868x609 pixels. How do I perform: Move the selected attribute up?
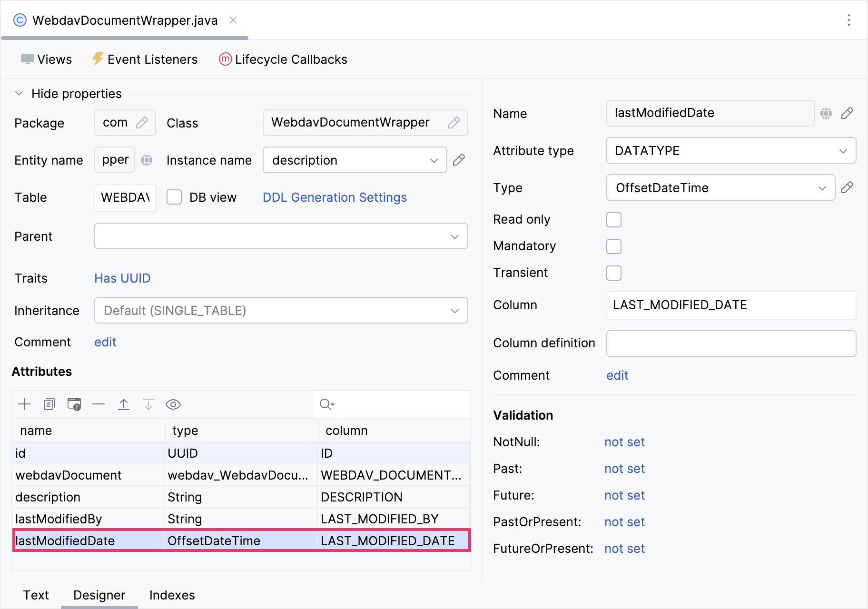pyautogui.click(x=124, y=404)
